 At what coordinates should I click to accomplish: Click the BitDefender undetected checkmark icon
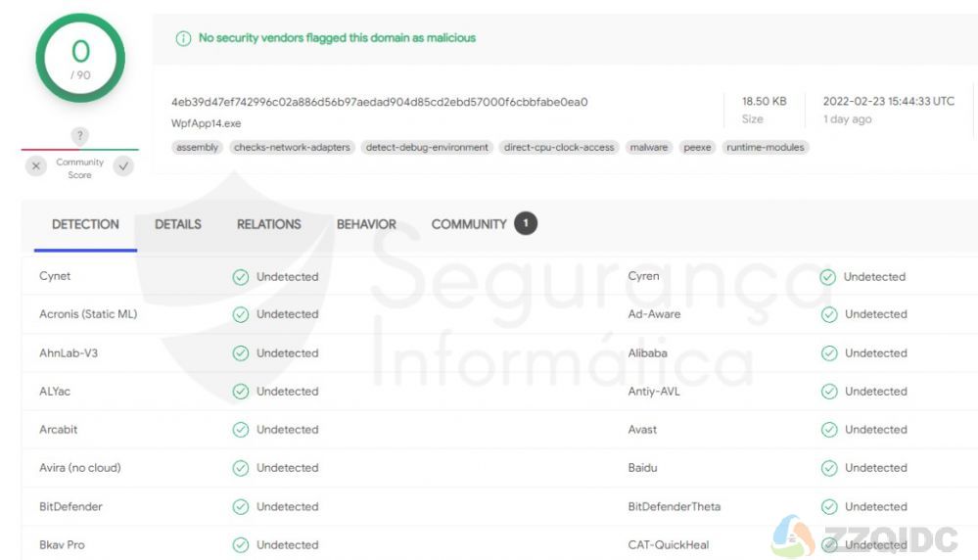click(x=241, y=507)
